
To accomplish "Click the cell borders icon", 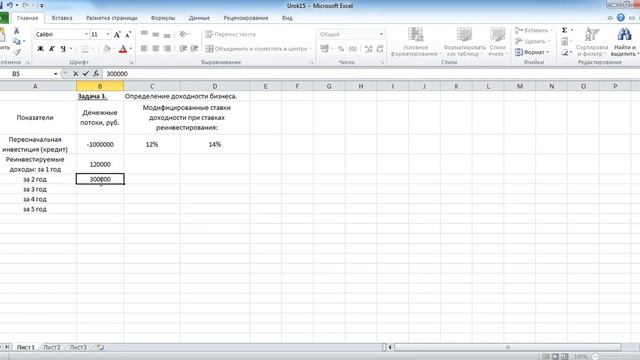I will 84,49.
